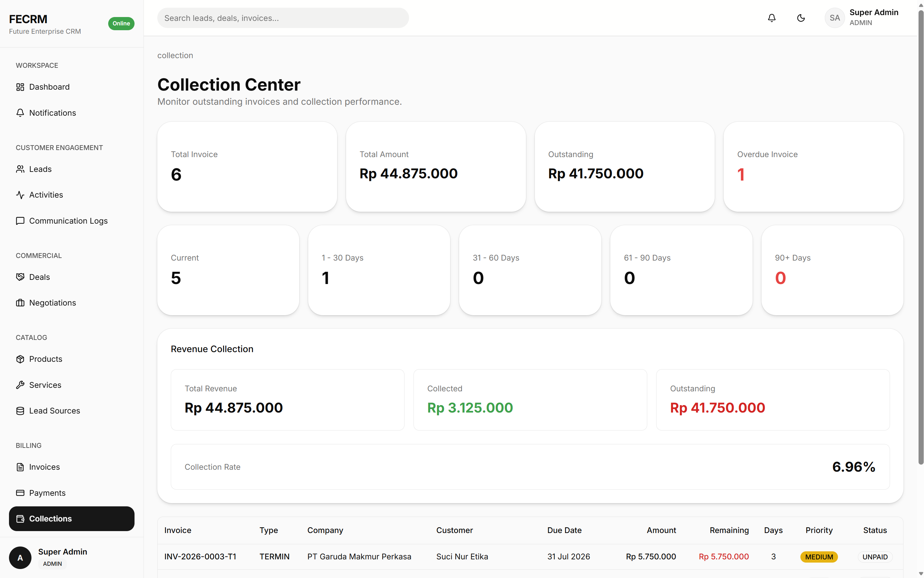
Task: Click the Super Admin name in top bar
Action: point(874,12)
